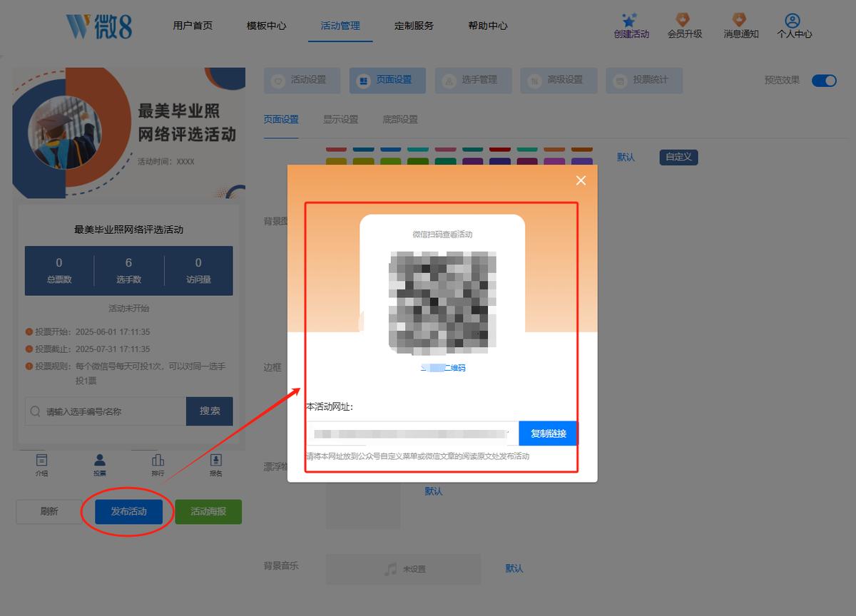Toggle the 预览效果 switch
The width and height of the screenshot is (856, 616).
tap(824, 81)
